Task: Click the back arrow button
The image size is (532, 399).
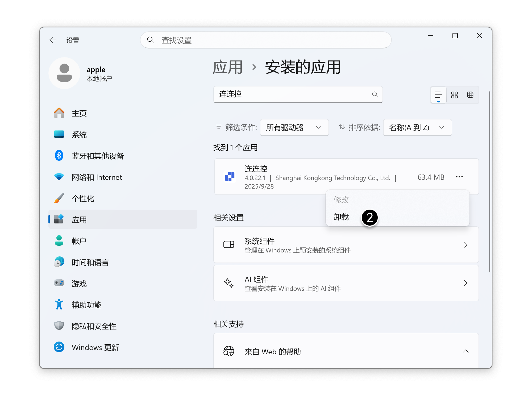Action: point(52,40)
